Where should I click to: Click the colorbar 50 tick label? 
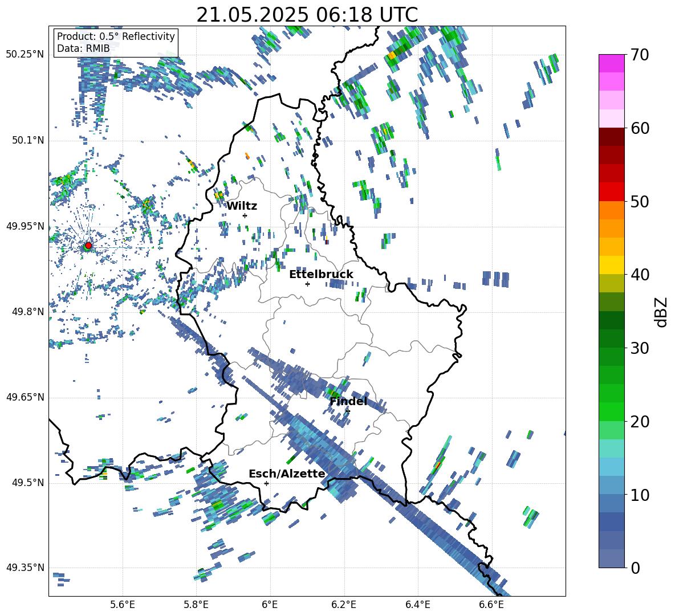(640, 201)
